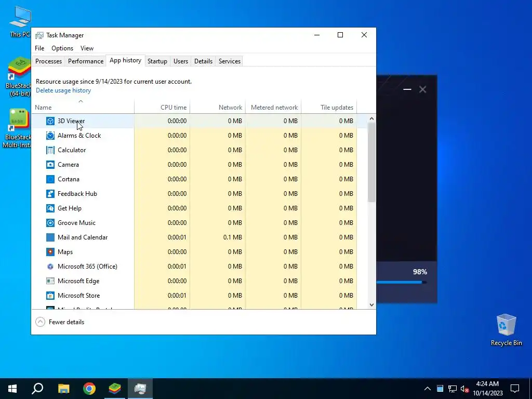Open the network tray icon
Screen dimensions: 532x399
click(x=453, y=389)
